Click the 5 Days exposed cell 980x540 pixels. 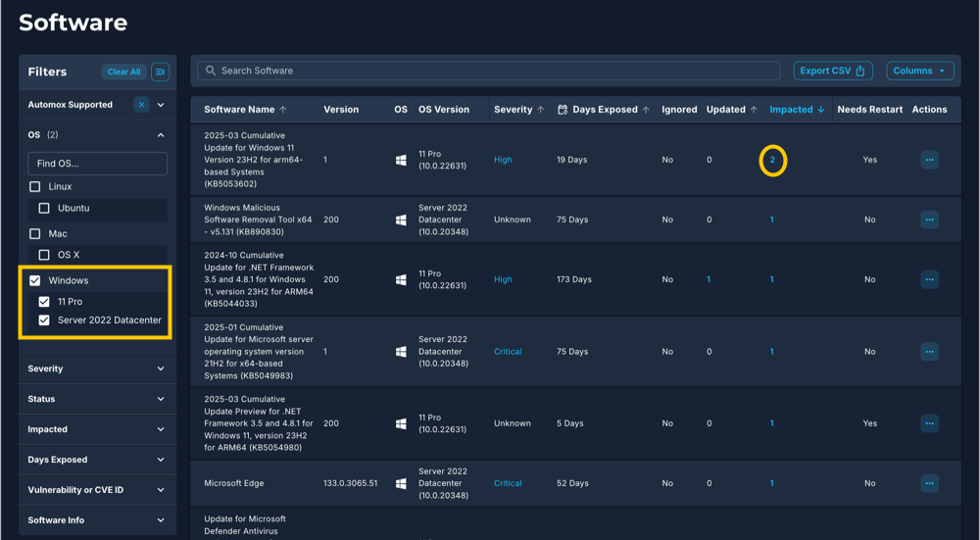[x=570, y=423]
